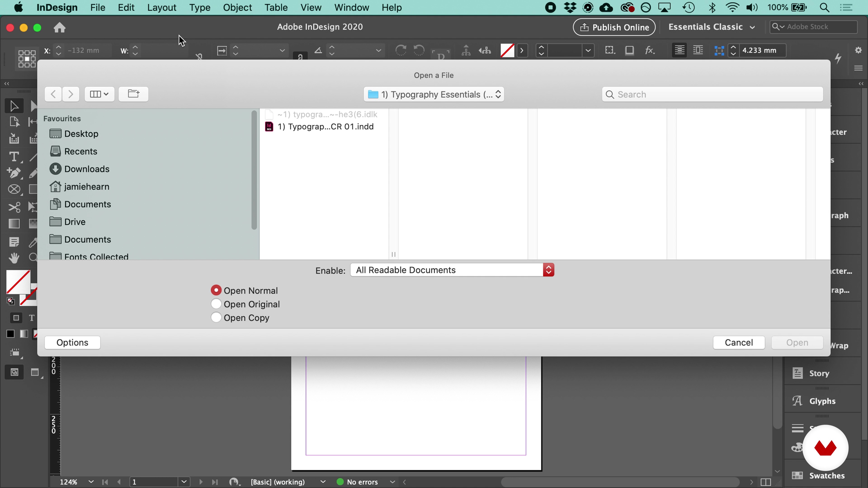Select Open Normal radio button
868x488 pixels.
216,290
